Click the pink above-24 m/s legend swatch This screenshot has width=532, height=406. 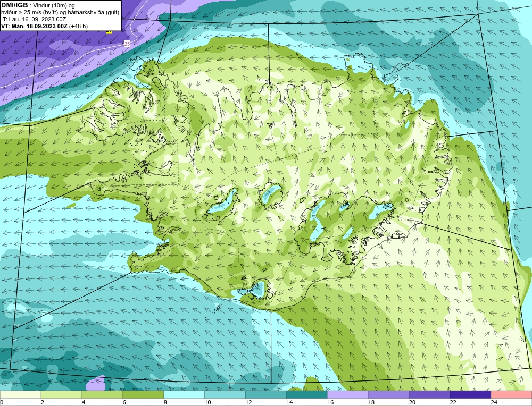[x=512, y=395]
